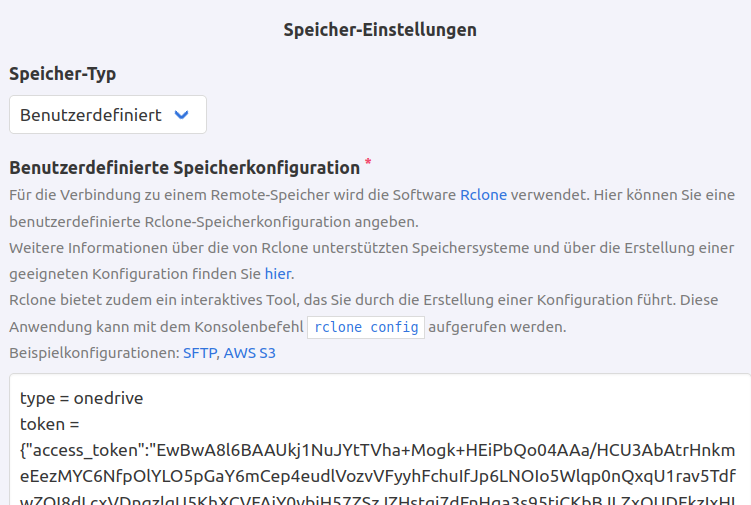751x505 pixels.
Task: Click the sentence starting "Rclone bietet zudem"
Action: pyautogui.click(x=370, y=300)
